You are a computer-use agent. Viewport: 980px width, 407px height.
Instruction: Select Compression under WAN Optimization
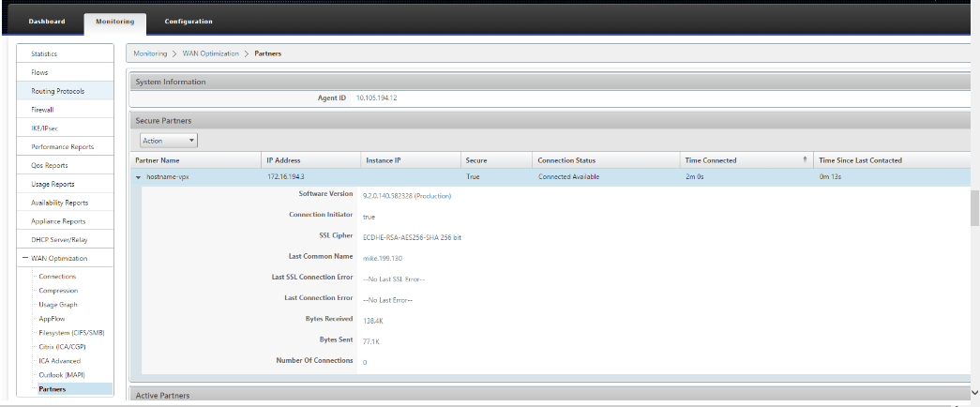point(58,291)
